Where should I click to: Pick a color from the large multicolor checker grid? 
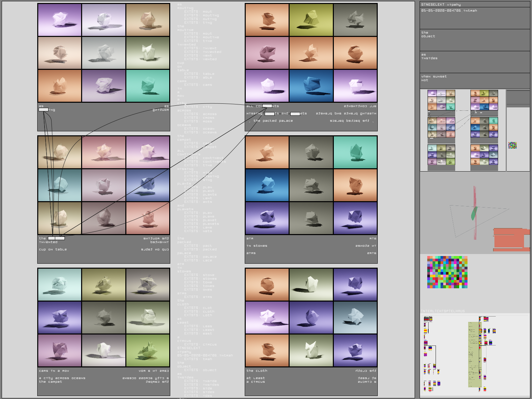tap(447, 272)
